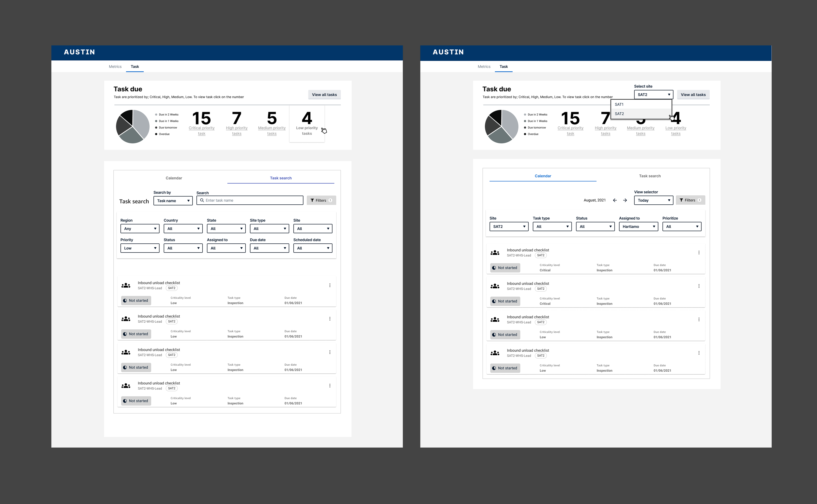The width and height of the screenshot is (817, 504).
Task: Advance the calendar with the right arrow
Action: (x=625, y=200)
